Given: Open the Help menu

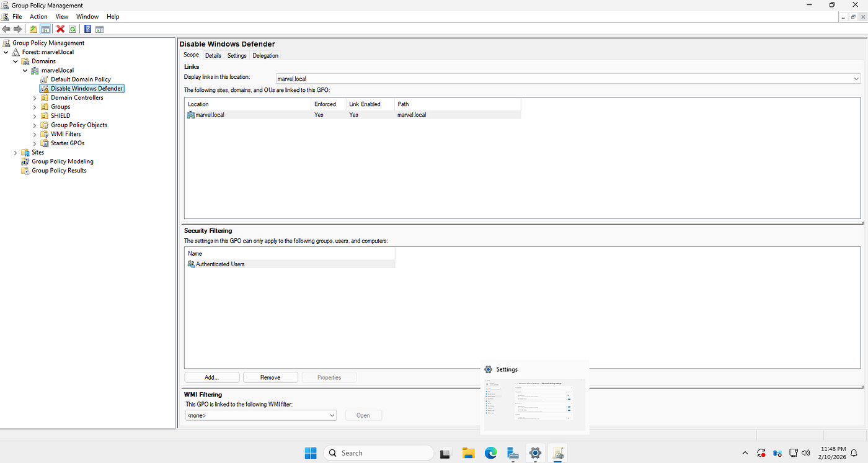Looking at the screenshot, I should 113,17.
